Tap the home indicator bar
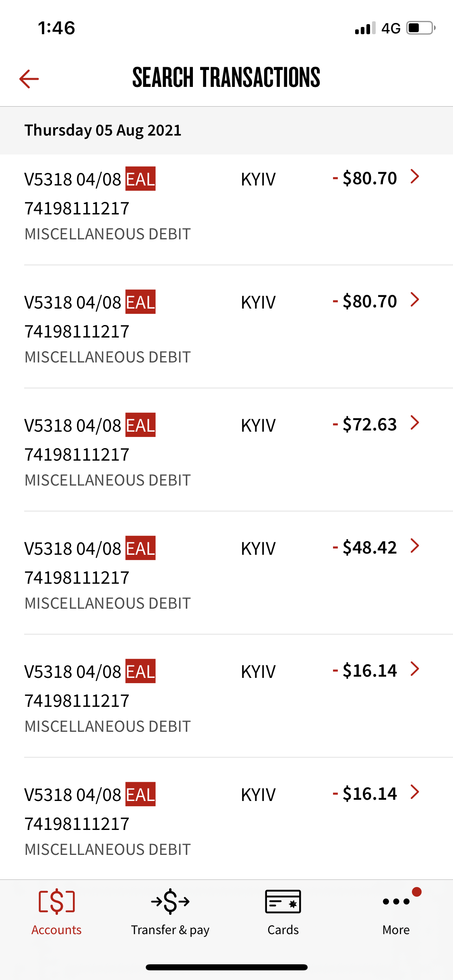Viewport: 453px width, 980px height. [x=226, y=967]
